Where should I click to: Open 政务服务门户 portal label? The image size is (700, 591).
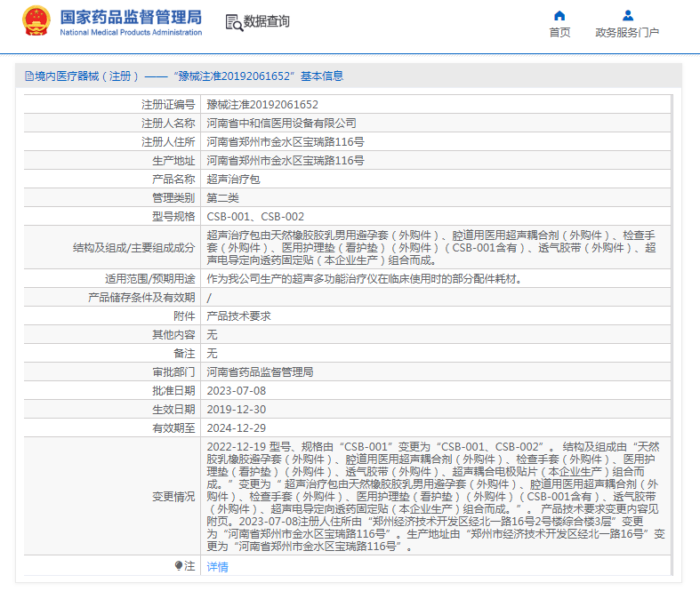pyautogui.click(x=627, y=33)
